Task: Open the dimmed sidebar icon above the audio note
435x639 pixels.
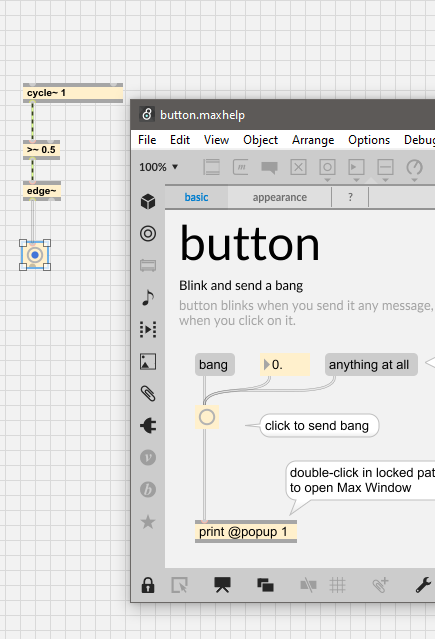Action: pos(148,265)
